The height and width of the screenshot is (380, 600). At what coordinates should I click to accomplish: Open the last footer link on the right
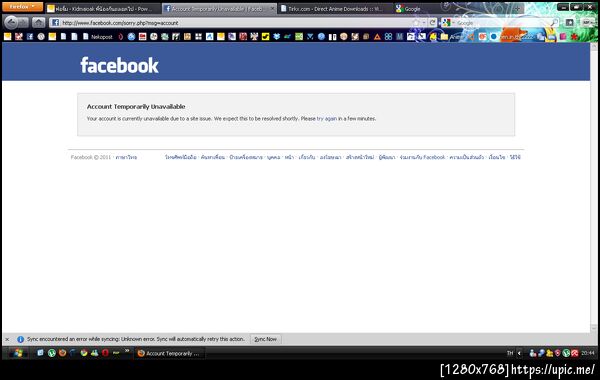515,157
